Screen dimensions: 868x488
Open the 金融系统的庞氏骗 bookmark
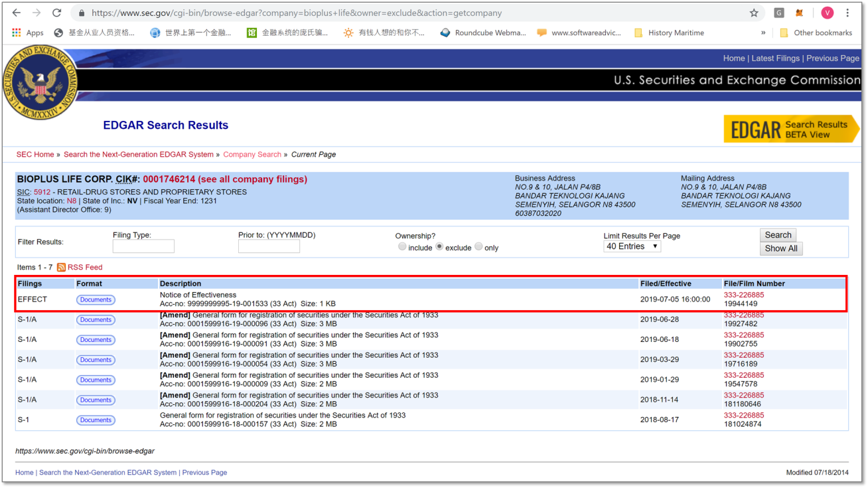[287, 33]
